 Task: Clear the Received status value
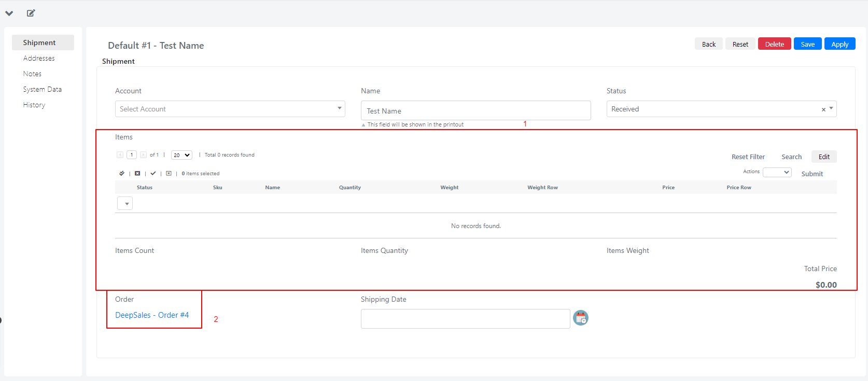coord(823,109)
